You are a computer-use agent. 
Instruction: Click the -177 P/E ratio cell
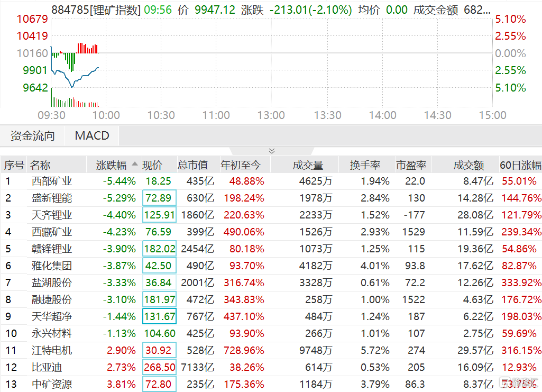[414, 215]
